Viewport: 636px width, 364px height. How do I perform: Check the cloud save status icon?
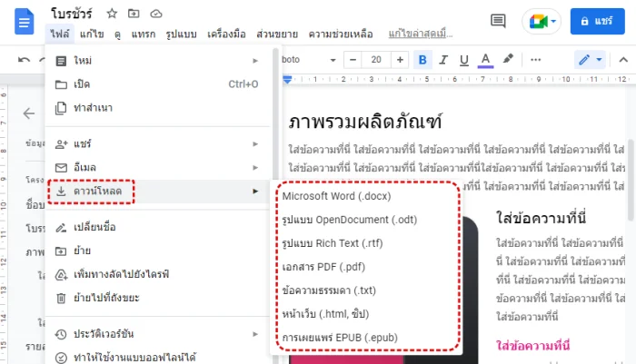tap(156, 14)
